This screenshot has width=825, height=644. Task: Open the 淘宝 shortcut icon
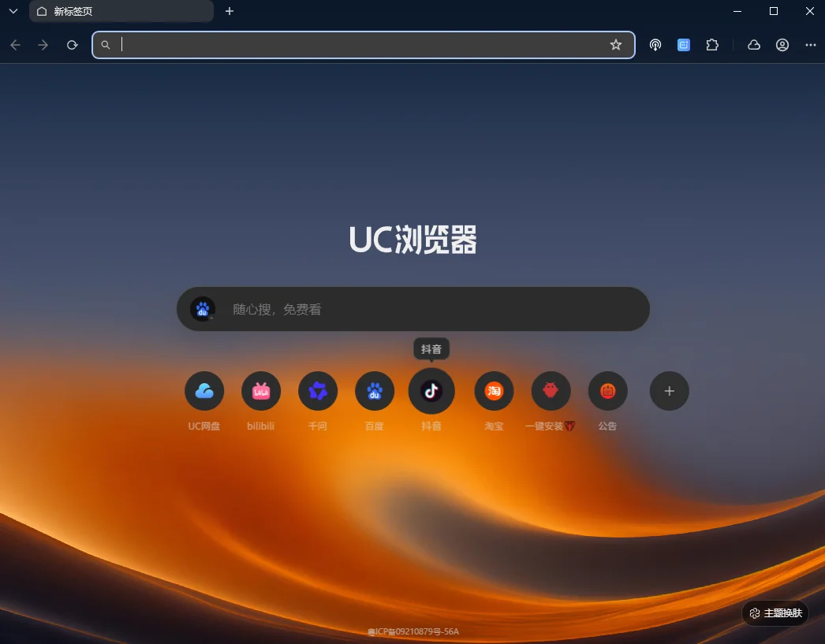click(x=494, y=391)
